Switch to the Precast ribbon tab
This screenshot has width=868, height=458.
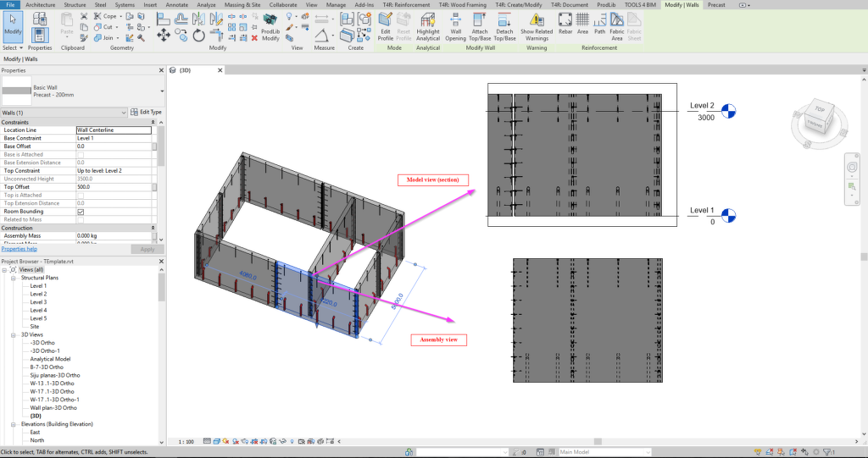(x=716, y=5)
